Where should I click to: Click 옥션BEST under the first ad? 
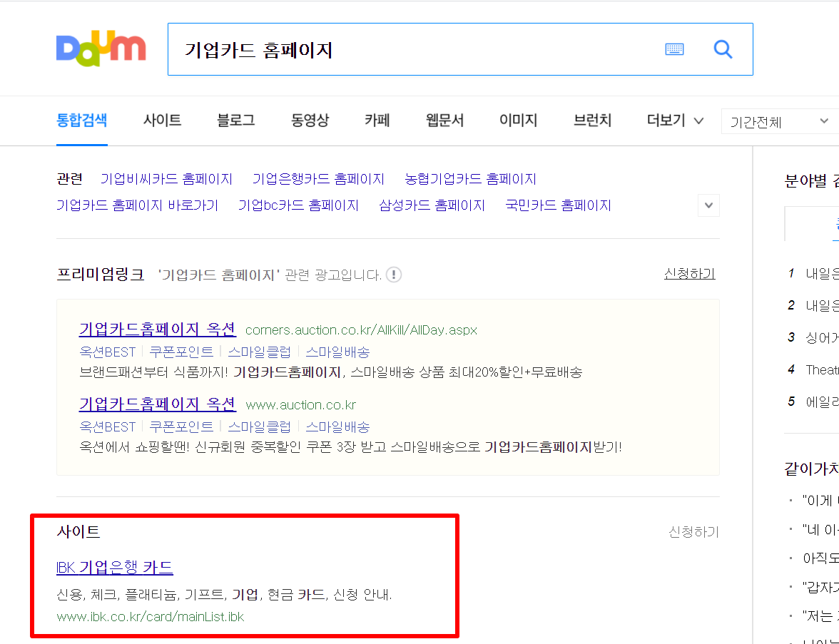coord(108,352)
